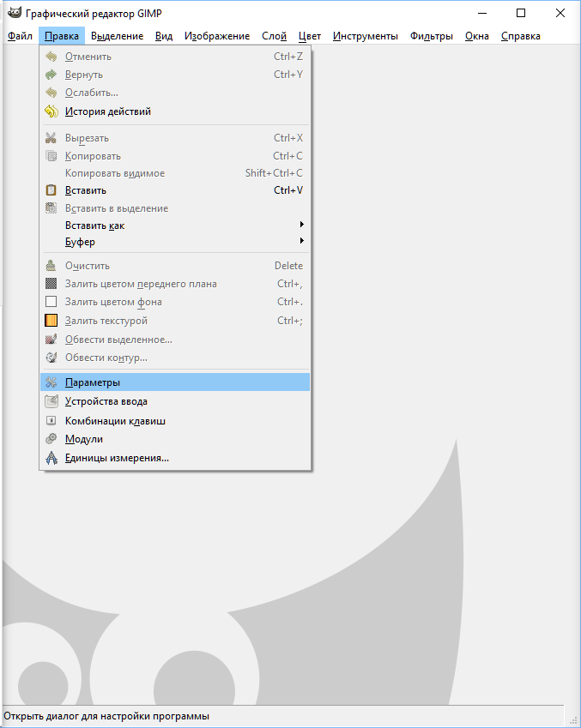
Task: Choose Обвести выделенное... entry
Action: click(x=175, y=340)
